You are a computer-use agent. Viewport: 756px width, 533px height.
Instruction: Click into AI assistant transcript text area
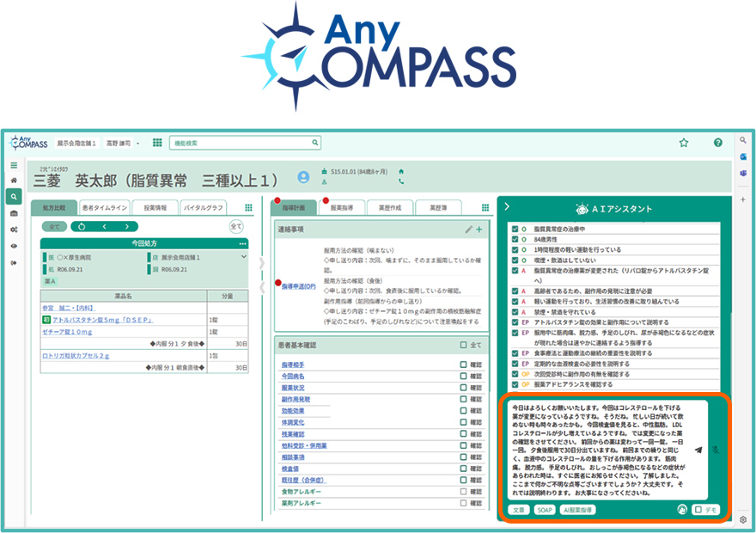tap(607, 450)
